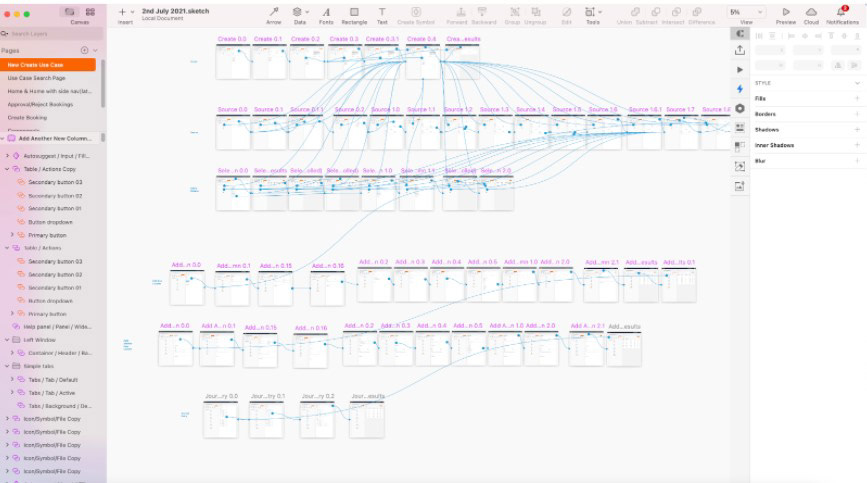Expand the Autosuggest / Input layer
Viewport: 867px width, 483px height.
(7, 156)
